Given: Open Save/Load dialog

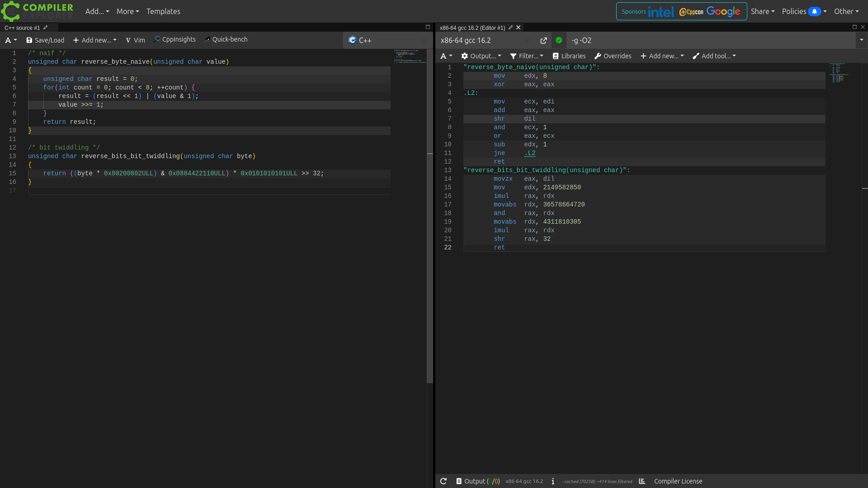Looking at the screenshot, I should tap(45, 40).
